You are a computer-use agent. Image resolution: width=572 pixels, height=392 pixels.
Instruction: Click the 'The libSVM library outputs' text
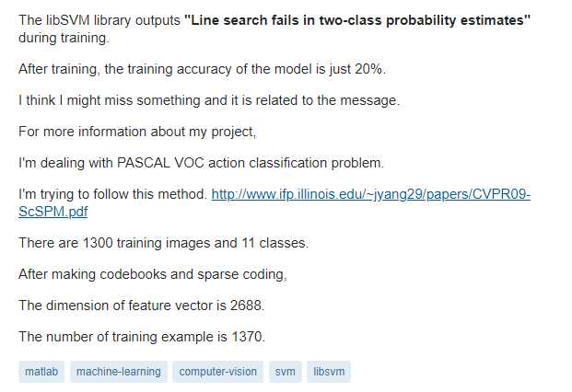(99, 20)
